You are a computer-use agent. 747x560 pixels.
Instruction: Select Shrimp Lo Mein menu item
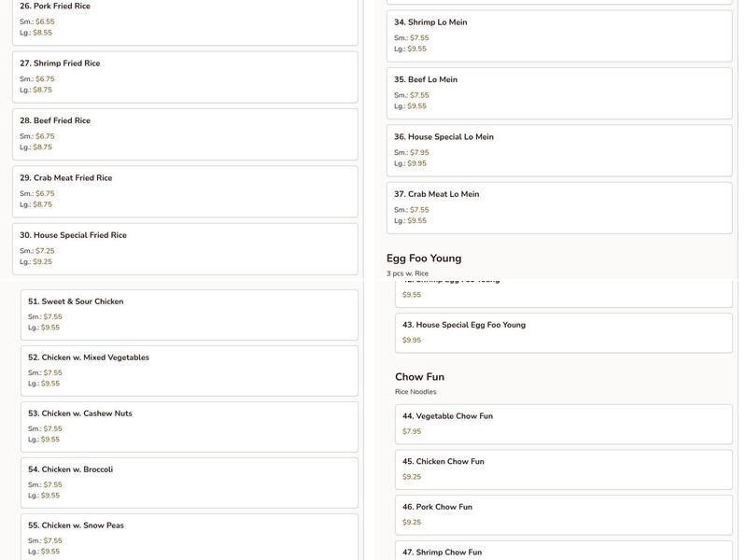point(559,35)
